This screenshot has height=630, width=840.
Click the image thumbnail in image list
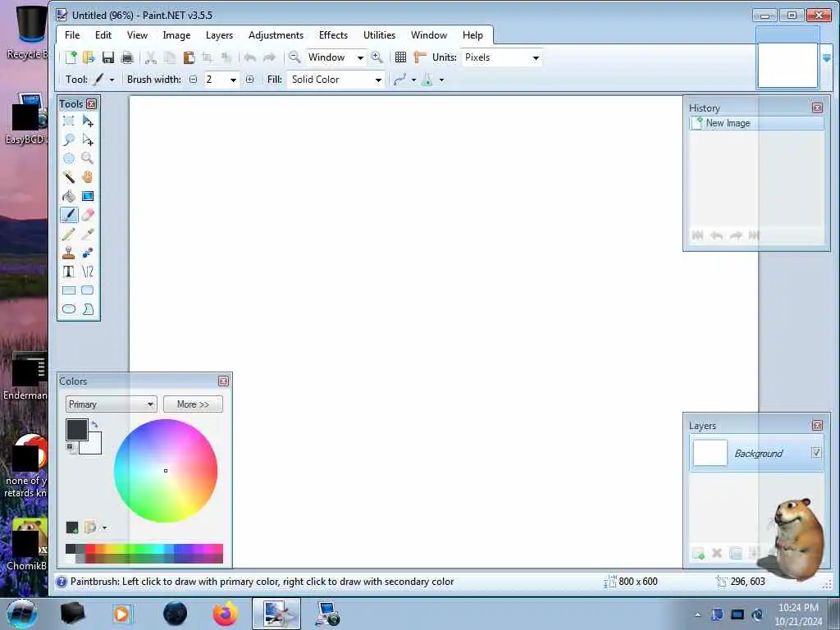[x=787, y=65]
